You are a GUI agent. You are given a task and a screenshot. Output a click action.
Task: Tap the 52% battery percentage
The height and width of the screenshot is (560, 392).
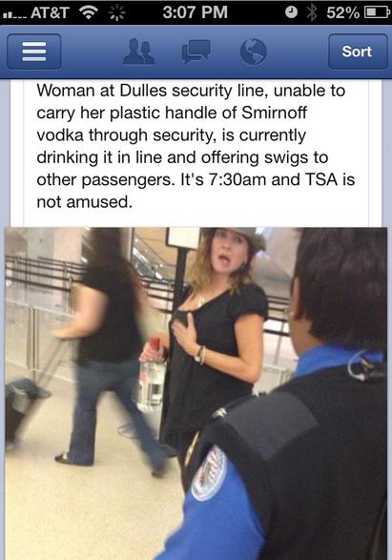point(342,12)
